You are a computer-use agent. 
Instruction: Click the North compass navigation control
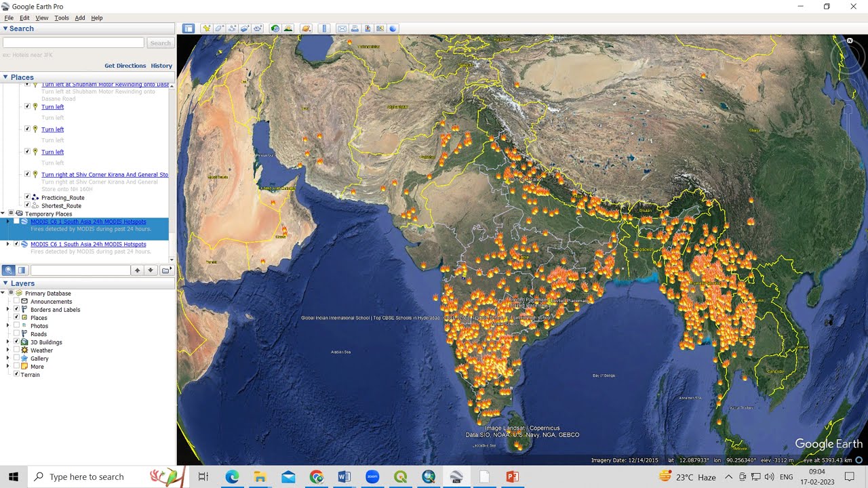[x=850, y=40]
